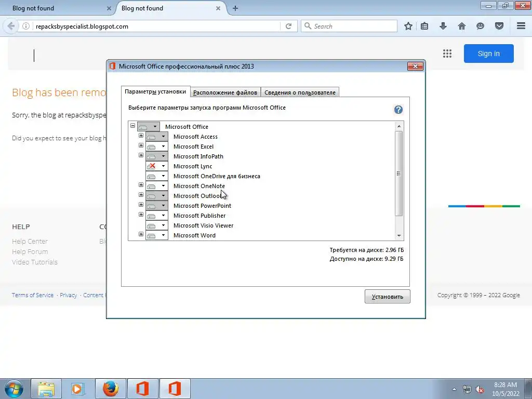
Task: Click the Firefox back arrow button
Action: coord(11,26)
